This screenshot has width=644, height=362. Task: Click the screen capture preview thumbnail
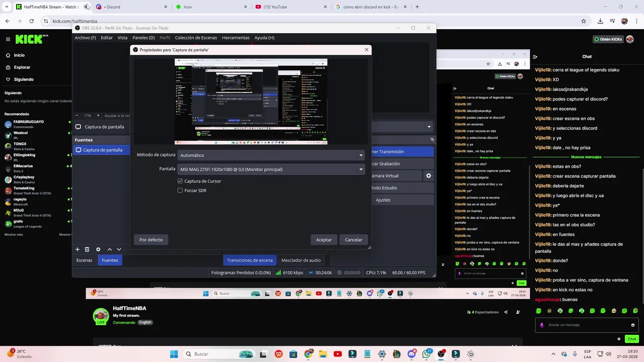click(x=251, y=102)
